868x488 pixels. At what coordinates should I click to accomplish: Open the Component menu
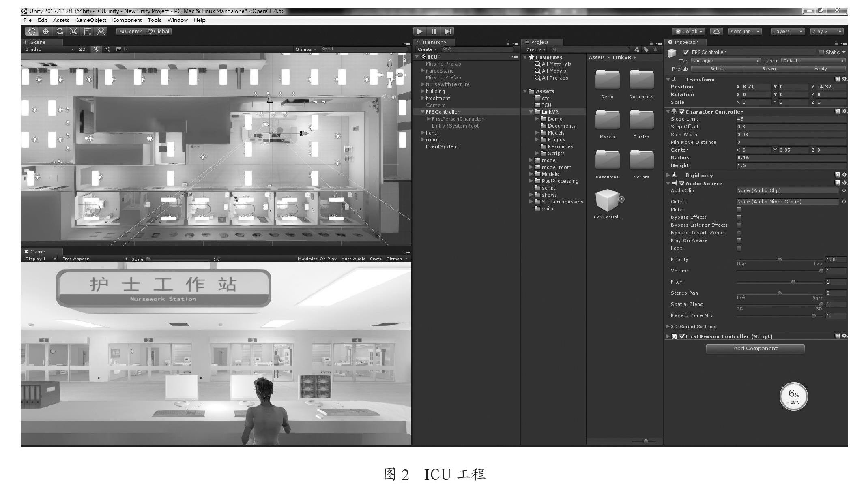(127, 20)
